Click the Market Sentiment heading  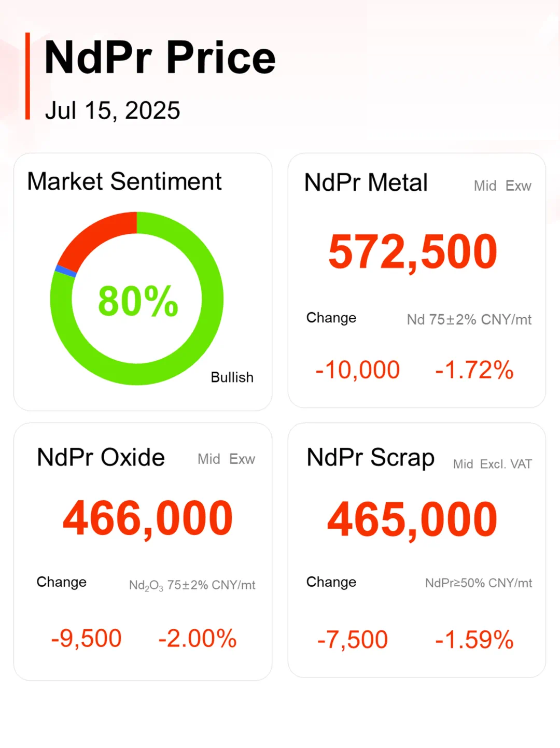pyautogui.click(x=124, y=181)
